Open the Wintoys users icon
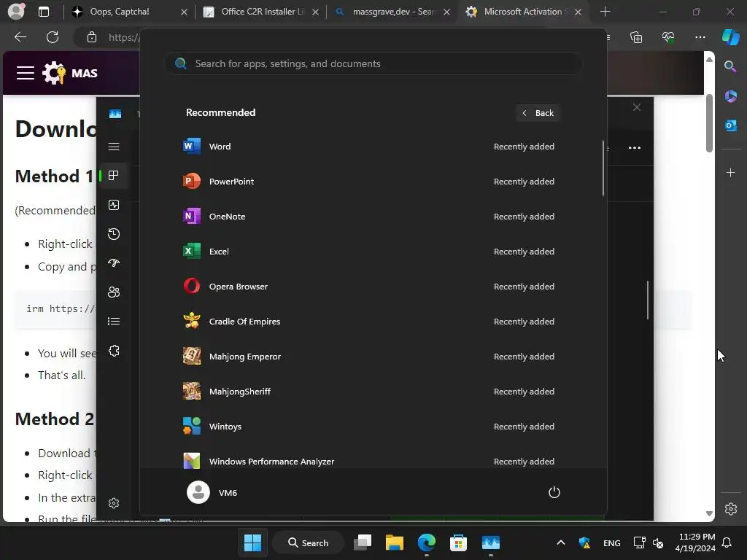 click(x=114, y=292)
